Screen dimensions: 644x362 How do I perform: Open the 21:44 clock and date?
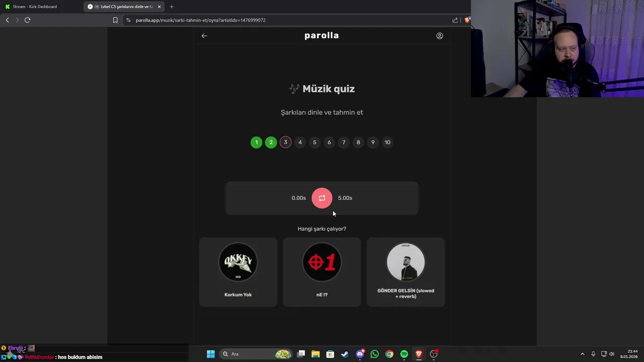[629, 354]
